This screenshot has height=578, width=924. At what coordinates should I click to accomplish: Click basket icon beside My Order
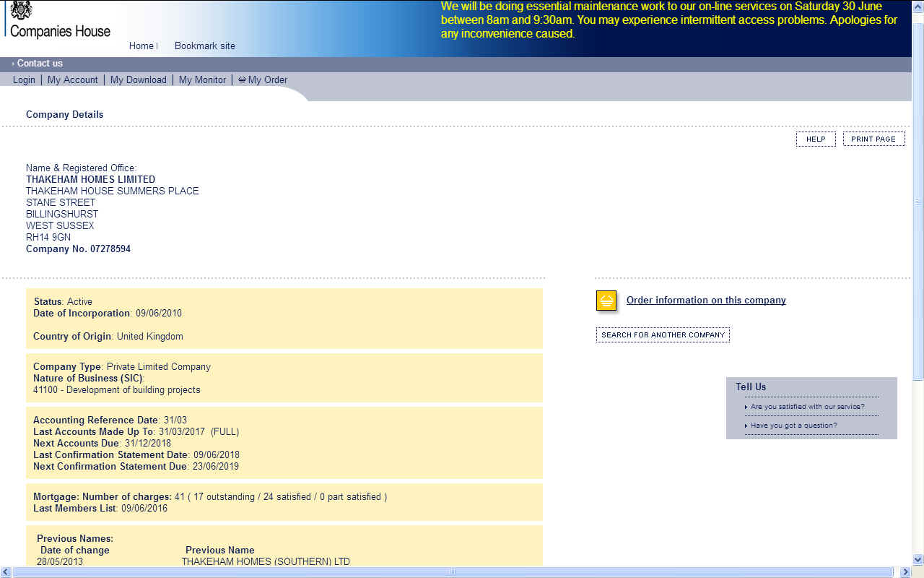(x=242, y=80)
